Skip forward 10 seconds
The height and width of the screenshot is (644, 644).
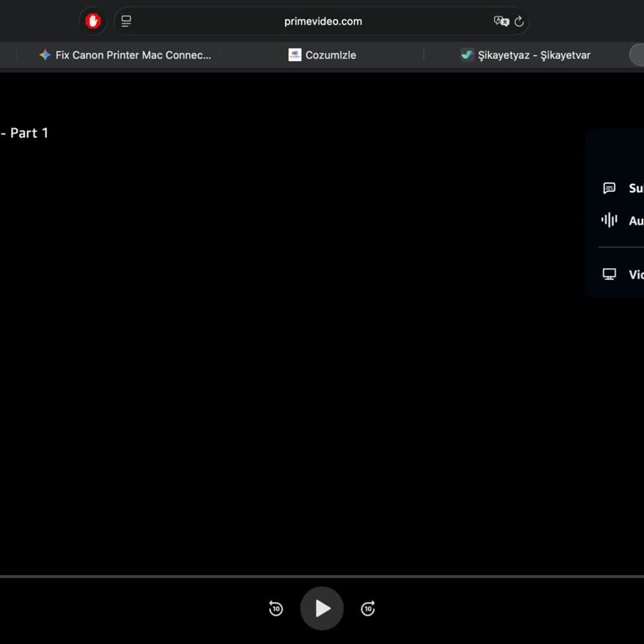tap(368, 608)
